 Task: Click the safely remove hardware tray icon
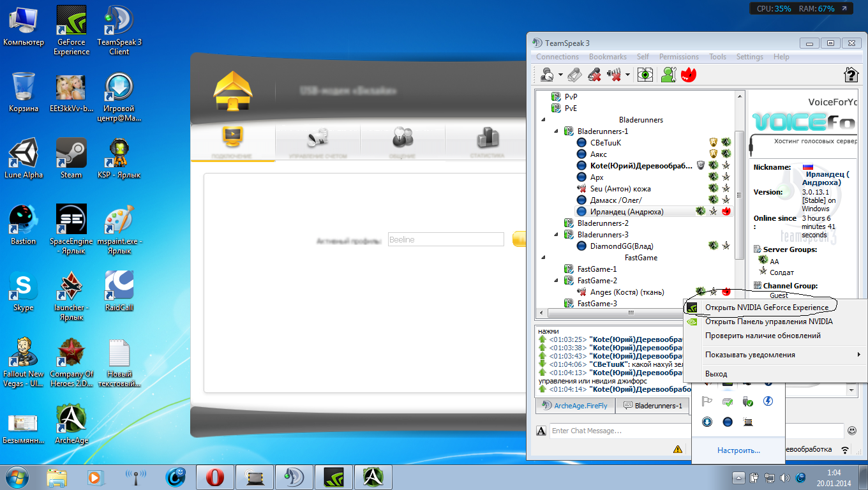(748, 401)
